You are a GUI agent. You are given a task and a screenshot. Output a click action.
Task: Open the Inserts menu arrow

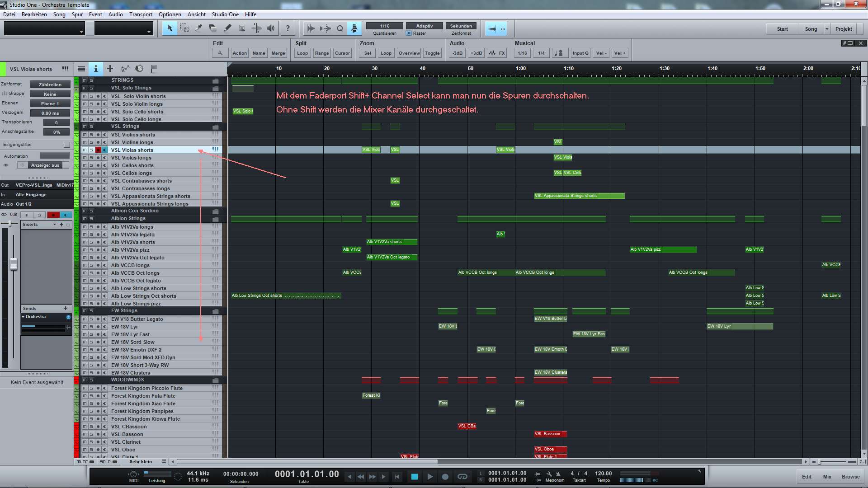pyautogui.click(x=55, y=225)
